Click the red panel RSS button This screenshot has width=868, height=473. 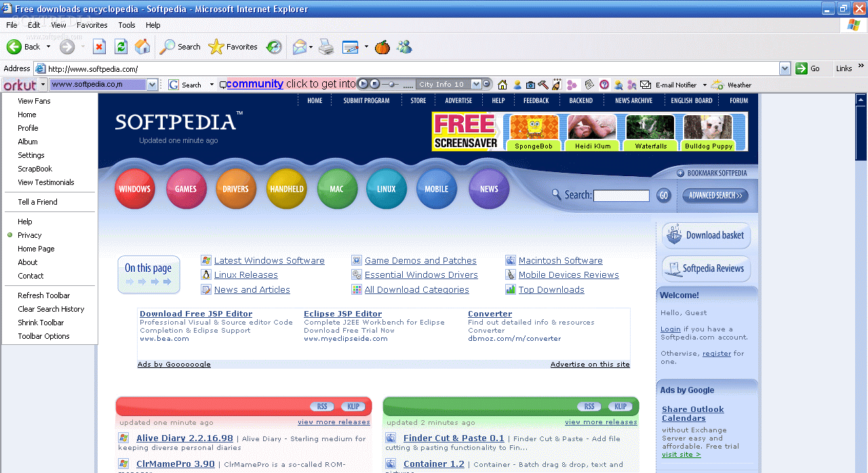click(x=322, y=407)
